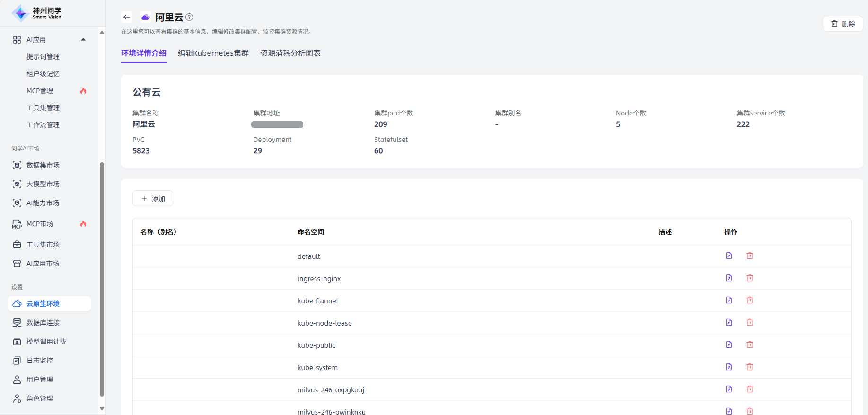Click the 删除 button at top right
Image resolution: width=868 pixels, height=415 pixels.
click(843, 24)
